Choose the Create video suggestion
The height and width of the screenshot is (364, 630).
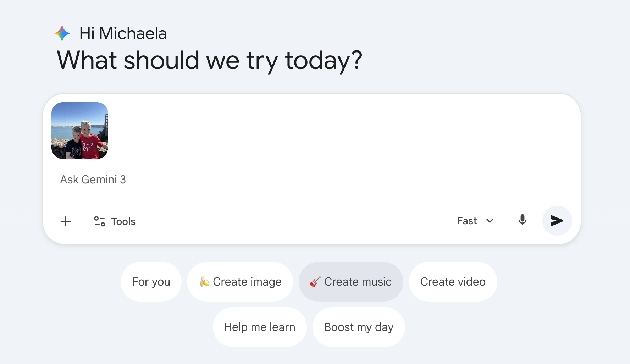[x=453, y=282]
